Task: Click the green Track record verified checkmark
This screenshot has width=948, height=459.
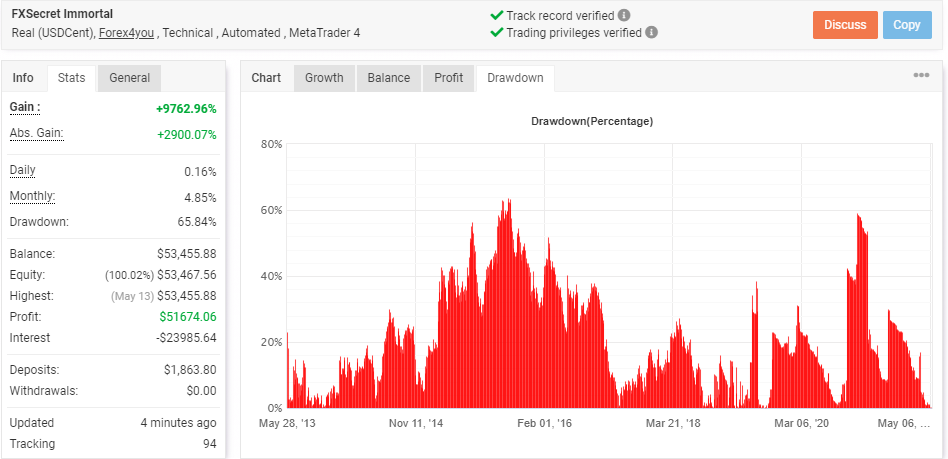Action: [497, 15]
